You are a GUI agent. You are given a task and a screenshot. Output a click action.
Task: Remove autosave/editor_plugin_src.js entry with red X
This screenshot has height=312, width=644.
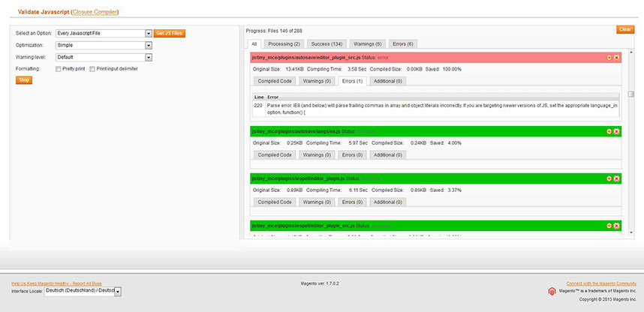coord(616,58)
